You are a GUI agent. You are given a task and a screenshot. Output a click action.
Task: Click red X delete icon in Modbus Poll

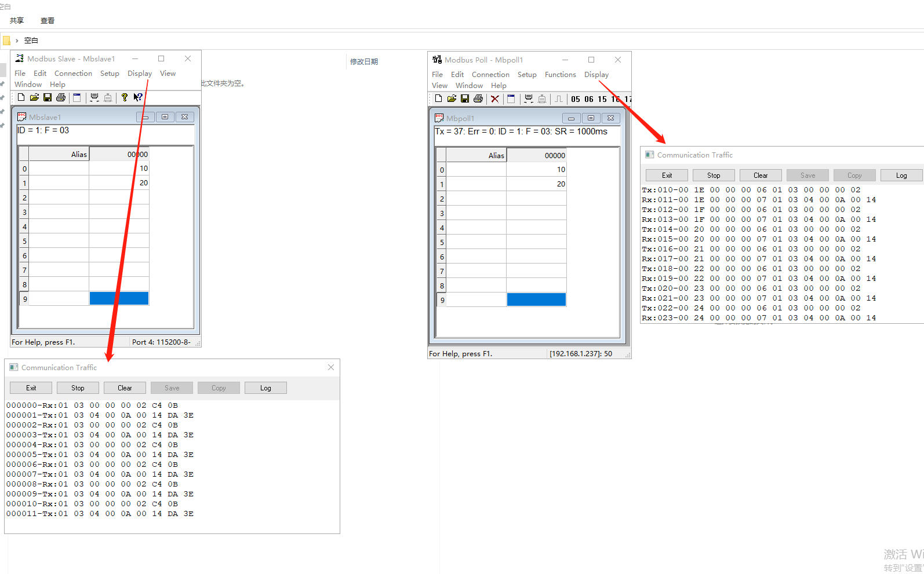[495, 98]
